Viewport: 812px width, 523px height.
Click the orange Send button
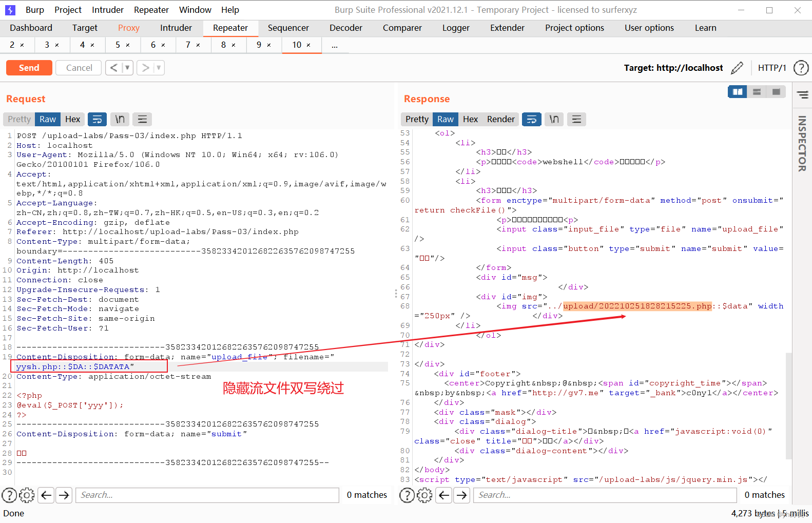coord(29,68)
